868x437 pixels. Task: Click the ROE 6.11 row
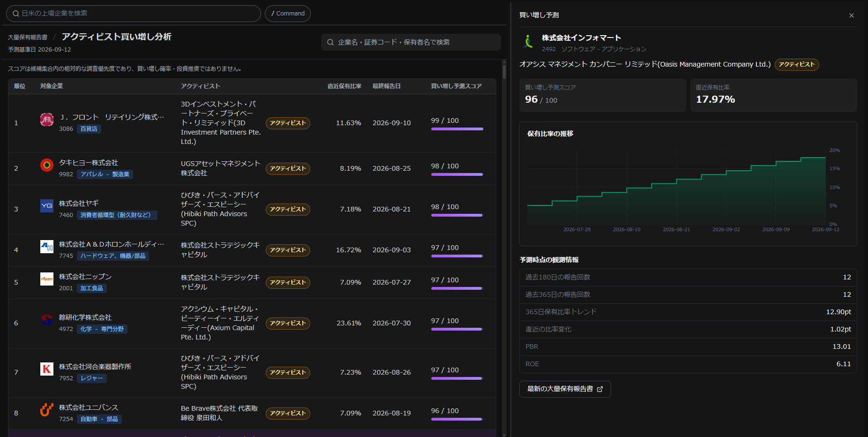688,364
